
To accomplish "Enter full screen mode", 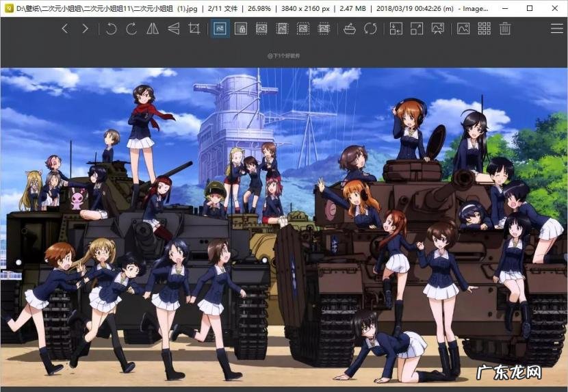I will point(417,29).
